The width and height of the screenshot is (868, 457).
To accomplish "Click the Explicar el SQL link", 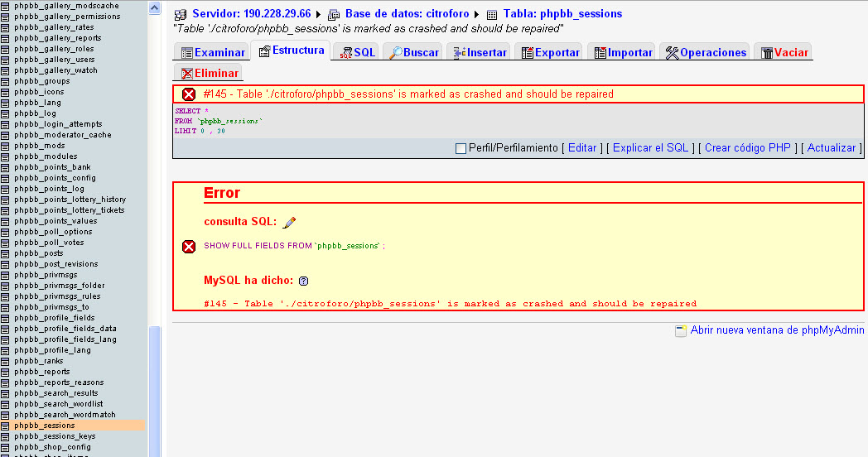I will 650,148.
